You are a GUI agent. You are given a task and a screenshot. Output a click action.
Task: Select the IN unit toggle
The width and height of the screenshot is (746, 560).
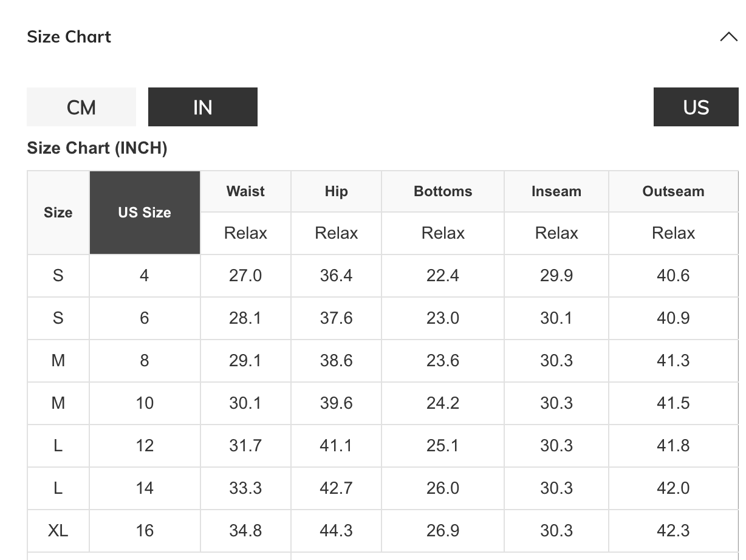click(202, 108)
